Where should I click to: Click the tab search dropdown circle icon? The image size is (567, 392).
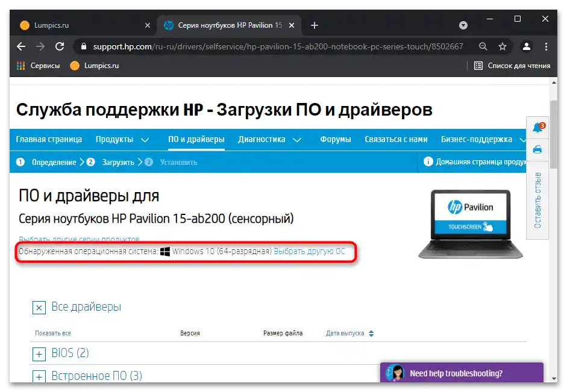tap(463, 25)
